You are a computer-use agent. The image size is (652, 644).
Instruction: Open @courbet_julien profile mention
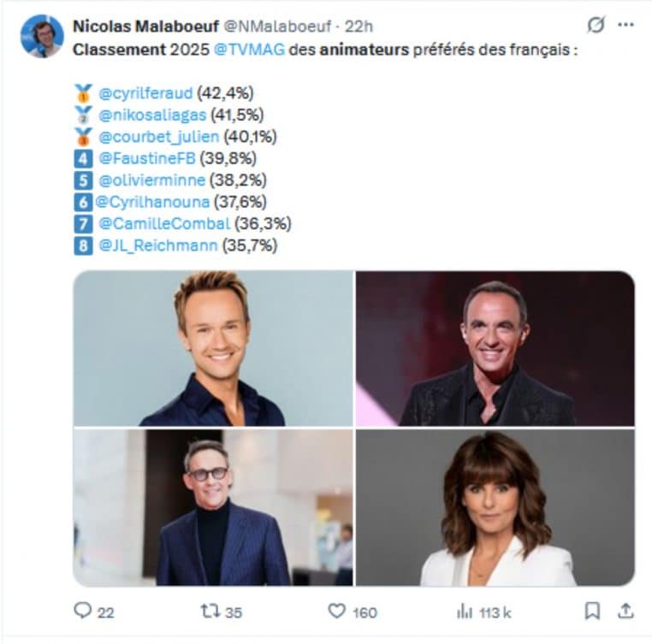pos(158,136)
